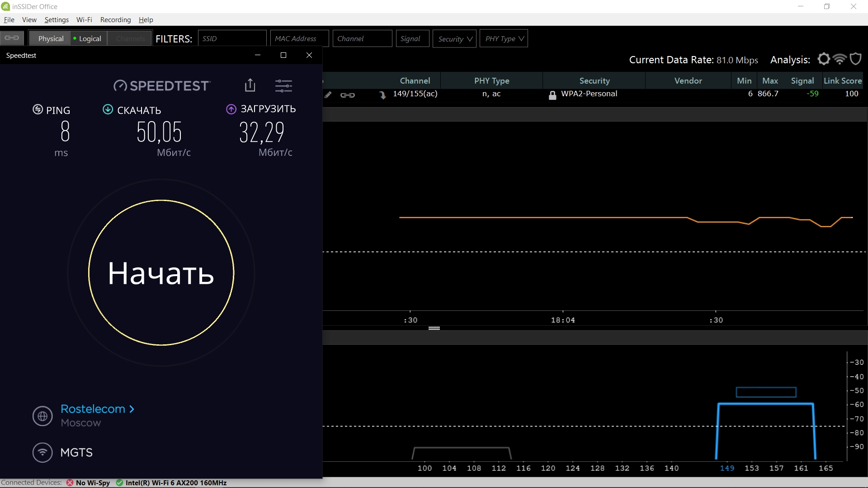
Task: Click the Analysis shield security icon
Action: pyautogui.click(x=855, y=59)
